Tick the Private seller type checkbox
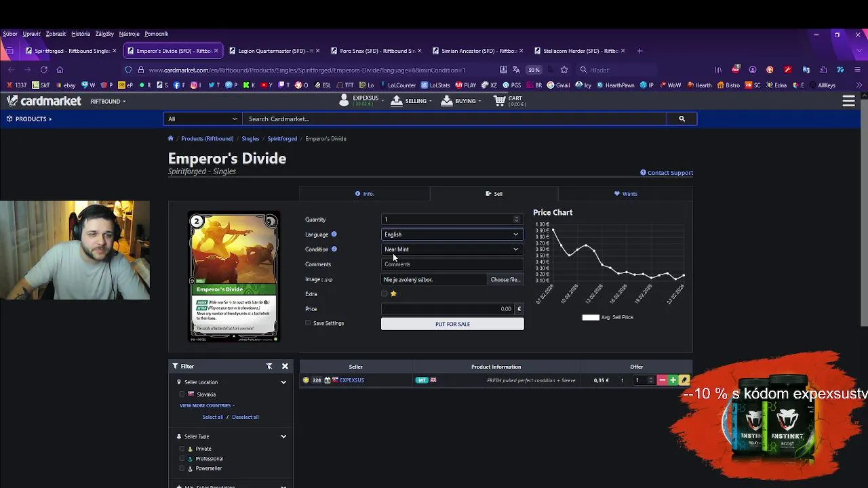 click(x=182, y=449)
